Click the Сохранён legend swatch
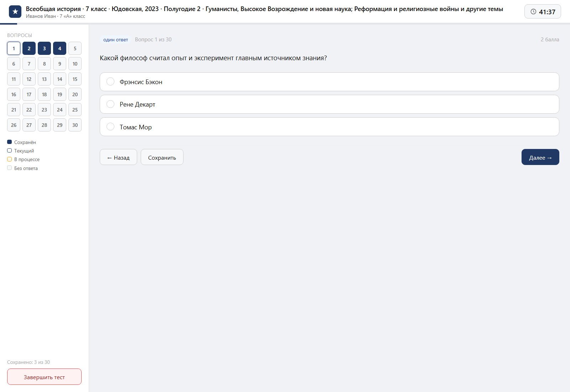Screen dimensions: 570x392 [10, 142]
